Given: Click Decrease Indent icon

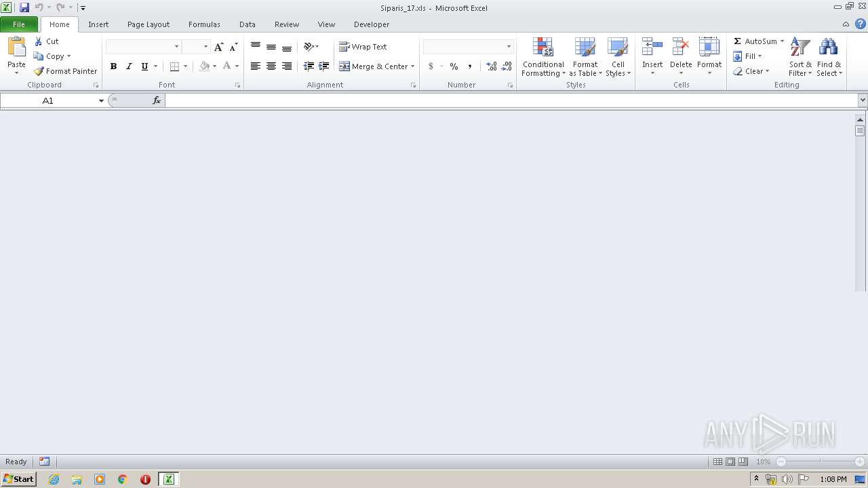Looking at the screenshot, I should [309, 66].
